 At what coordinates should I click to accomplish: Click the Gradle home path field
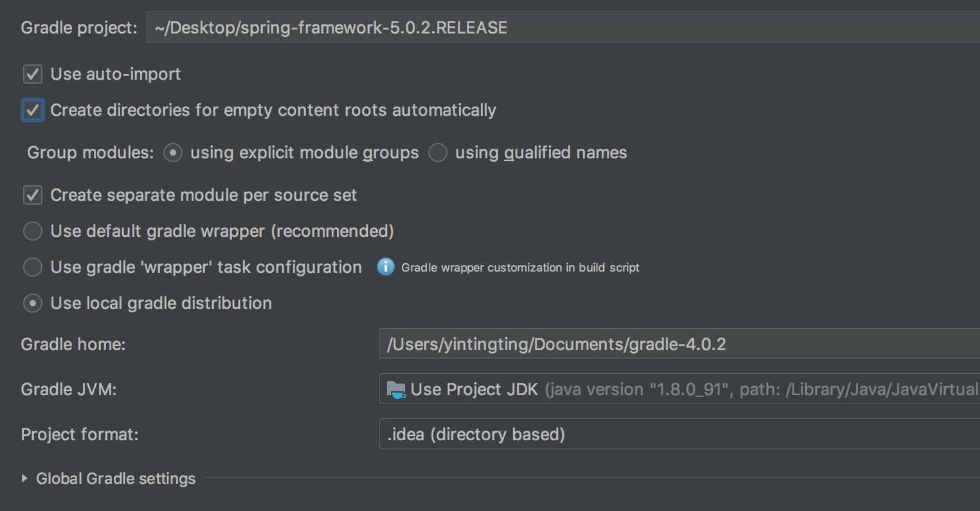(x=680, y=344)
